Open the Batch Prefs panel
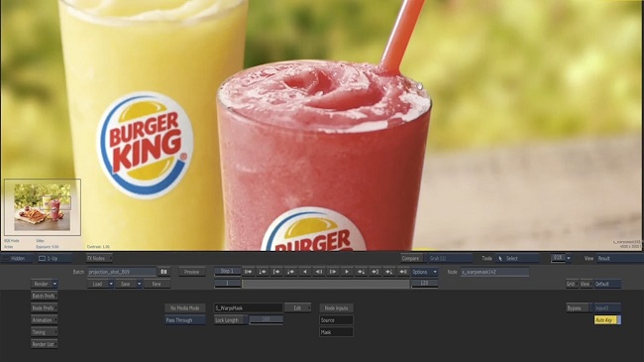Viewport: 644px width, 362px height. click(45, 296)
